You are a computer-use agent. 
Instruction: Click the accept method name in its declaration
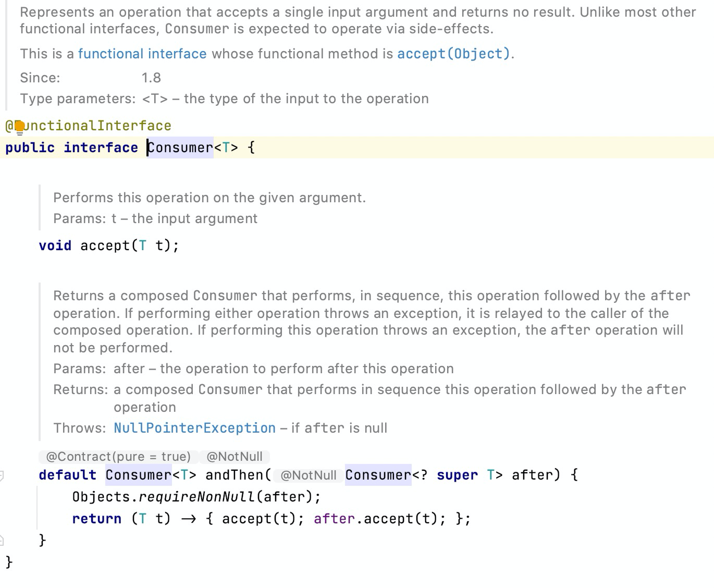click(104, 246)
